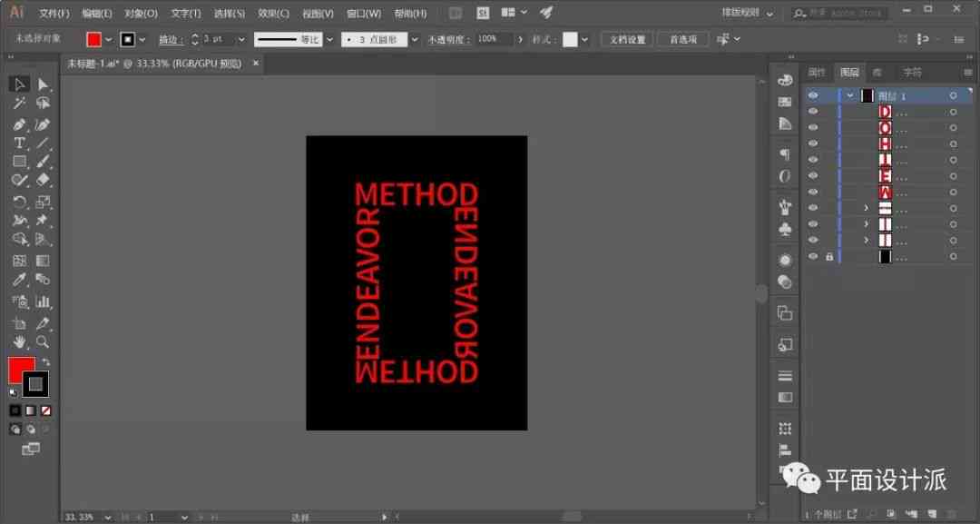
Task: Click the 描边 stroke panel link
Action: (170, 39)
